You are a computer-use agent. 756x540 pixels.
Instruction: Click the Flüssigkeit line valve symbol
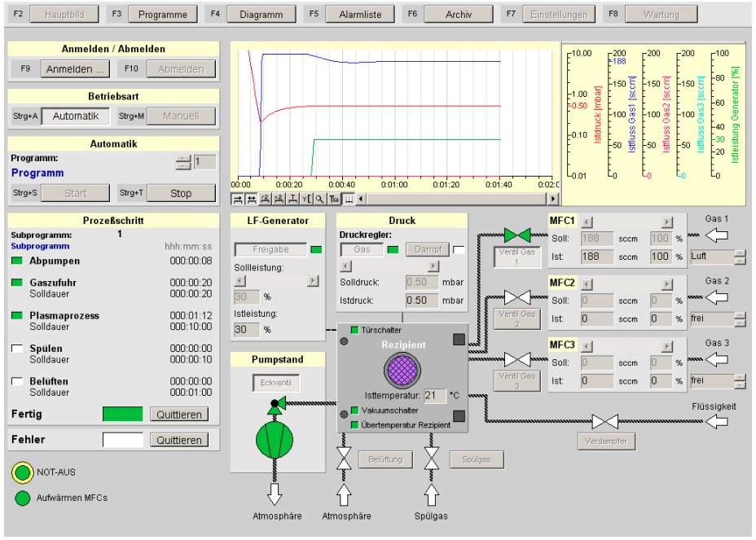(x=605, y=421)
